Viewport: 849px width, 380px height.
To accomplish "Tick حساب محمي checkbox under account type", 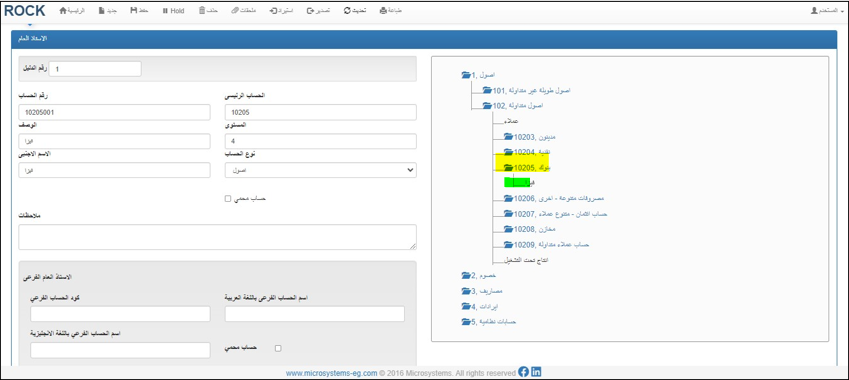I will (228, 199).
